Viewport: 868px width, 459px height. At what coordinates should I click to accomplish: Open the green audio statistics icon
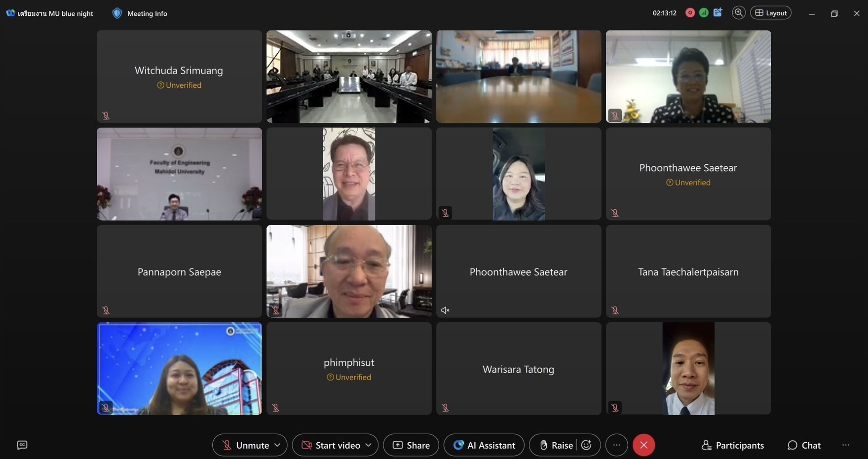[x=704, y=13]
